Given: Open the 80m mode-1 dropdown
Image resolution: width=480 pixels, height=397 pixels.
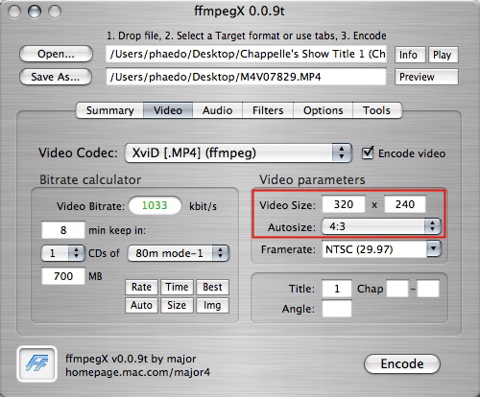Looking at the screenshot, I should click(x=178, y=253).
